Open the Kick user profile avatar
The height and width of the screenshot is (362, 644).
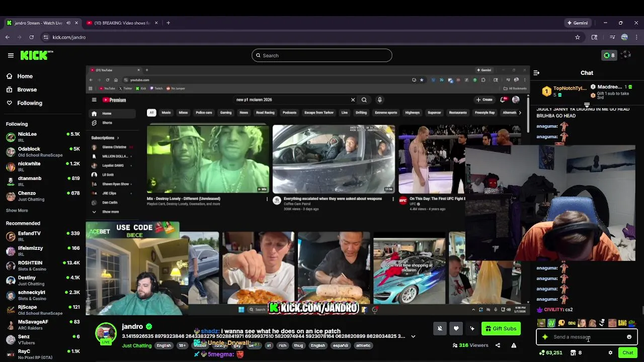[x=626, y=55]
